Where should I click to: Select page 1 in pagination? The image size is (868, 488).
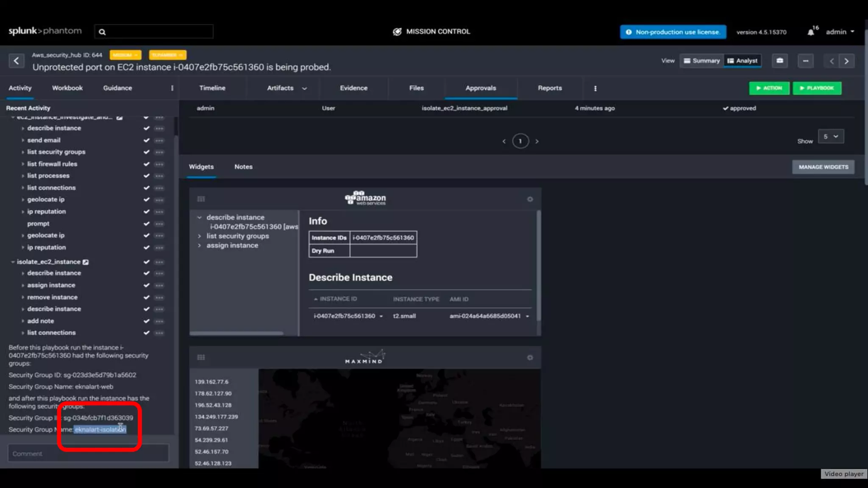point(520,141)
